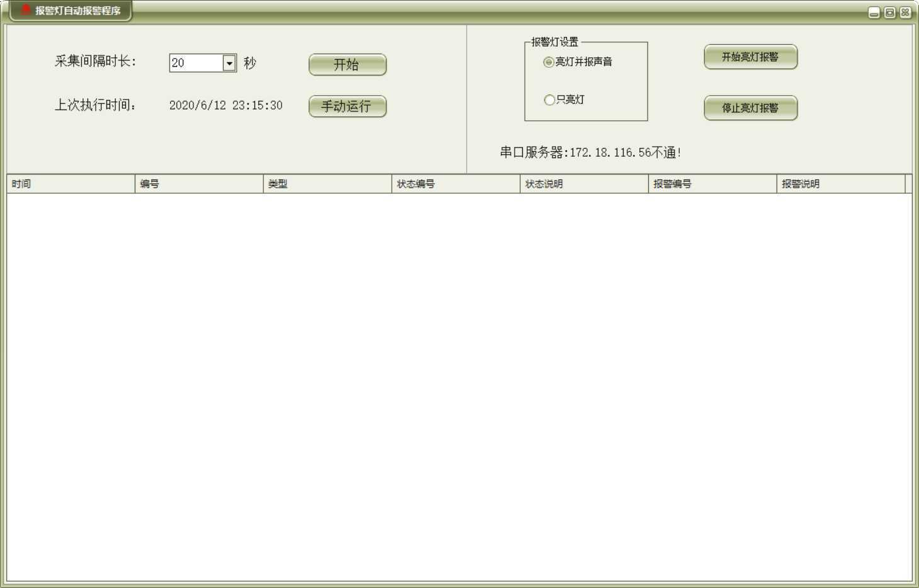Click the 串口服务器:172.18.116.56不通! status text

(x=590, y=152)
